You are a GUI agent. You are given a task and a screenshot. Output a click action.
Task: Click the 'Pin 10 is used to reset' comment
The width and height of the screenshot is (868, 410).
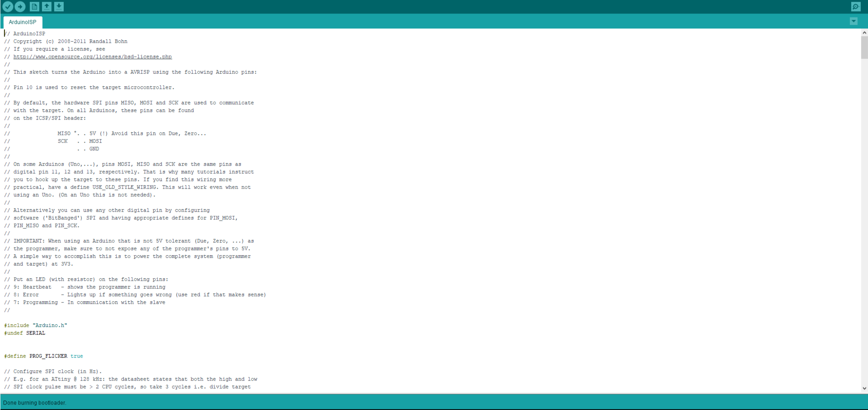click(x=90, y=88)
